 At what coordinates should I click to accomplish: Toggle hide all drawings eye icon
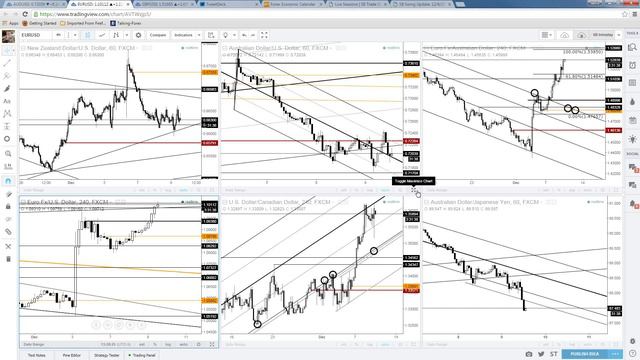pos(8,219)
